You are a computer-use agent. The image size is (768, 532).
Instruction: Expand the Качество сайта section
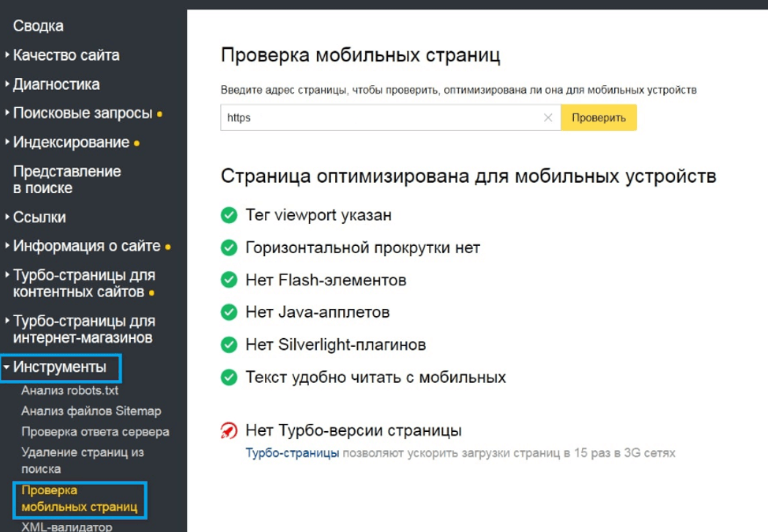66,55
